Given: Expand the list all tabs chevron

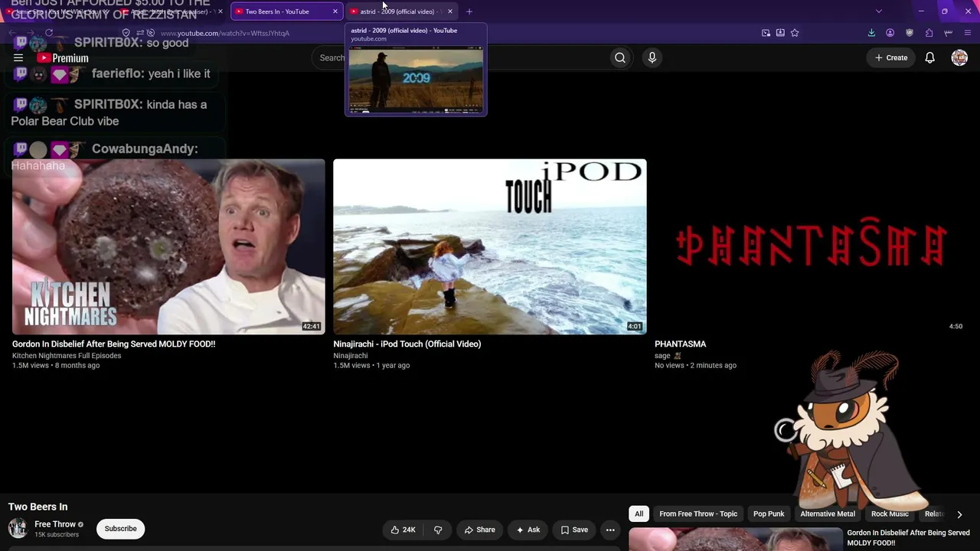Looking at the screenshot, I should click(879, 11).
